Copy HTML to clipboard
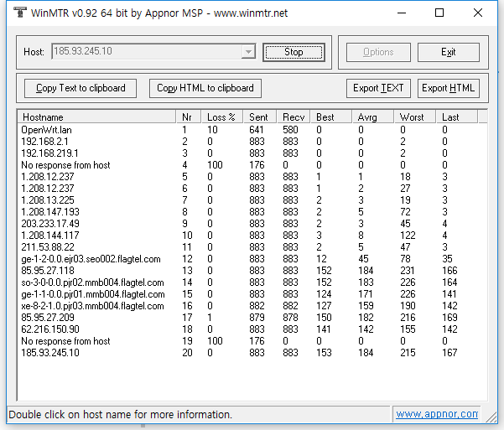504x430 pixels. pyautogui.click(x=205, y=88)
